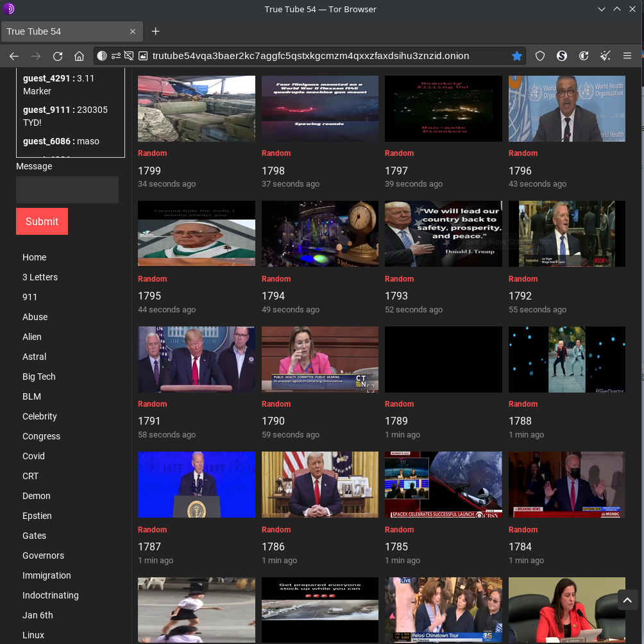This screenshot has height=644, width=644.
Task: Open the Immigration category
Action: pos(46,575)
